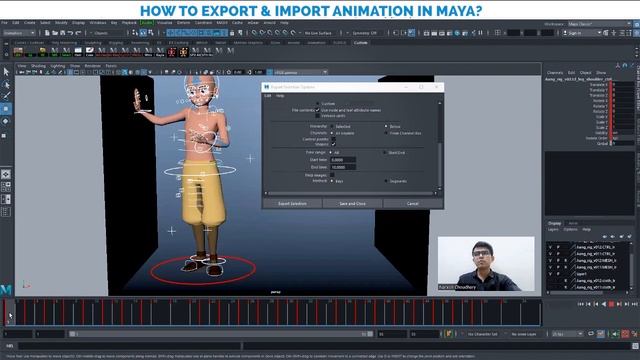The image size is (640, 360).
Task: Create a new scene from the status line
Action: (47, 33)
